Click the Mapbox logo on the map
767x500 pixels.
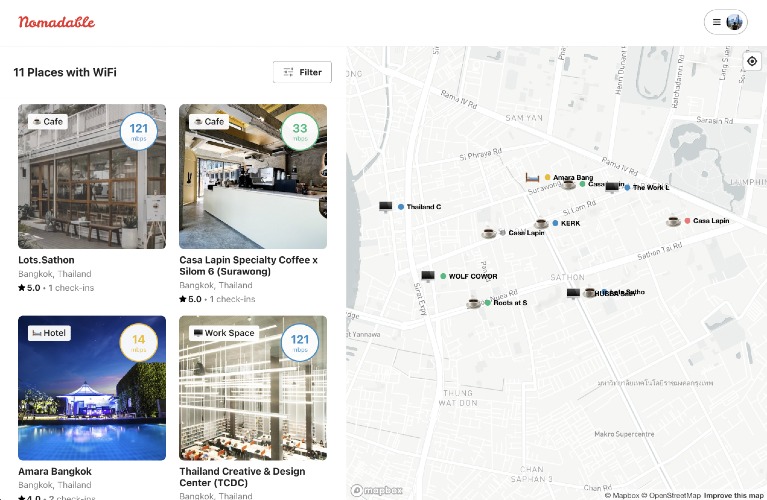377,490
